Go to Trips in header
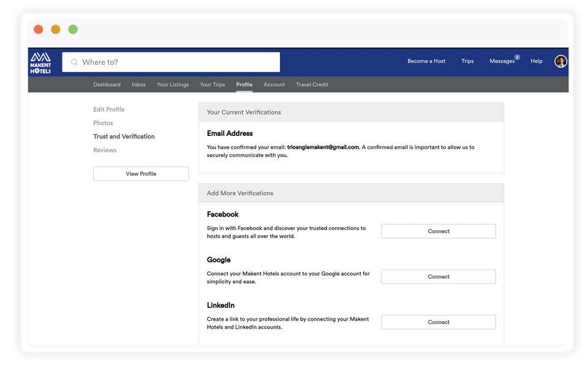 (x=467, y=61)
